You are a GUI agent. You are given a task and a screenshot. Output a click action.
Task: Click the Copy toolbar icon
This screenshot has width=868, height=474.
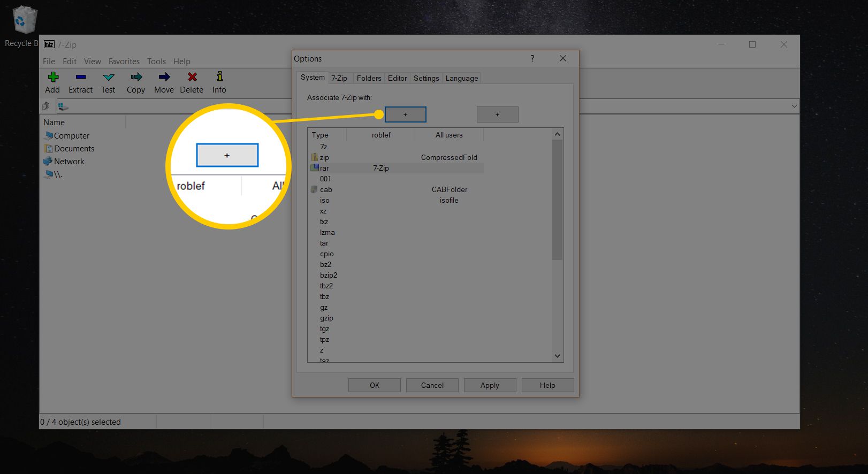(x=136, y=77)
